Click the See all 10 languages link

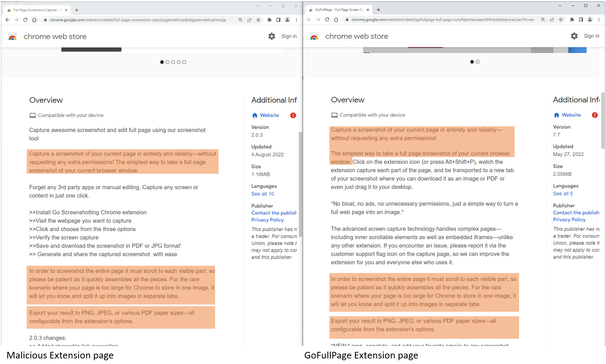point(262,194)
